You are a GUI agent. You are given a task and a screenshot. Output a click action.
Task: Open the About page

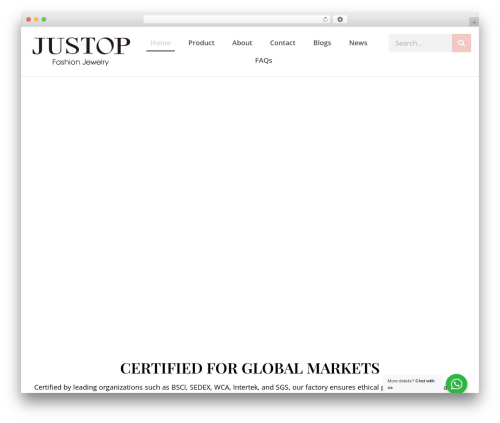(x=242, y=43)
